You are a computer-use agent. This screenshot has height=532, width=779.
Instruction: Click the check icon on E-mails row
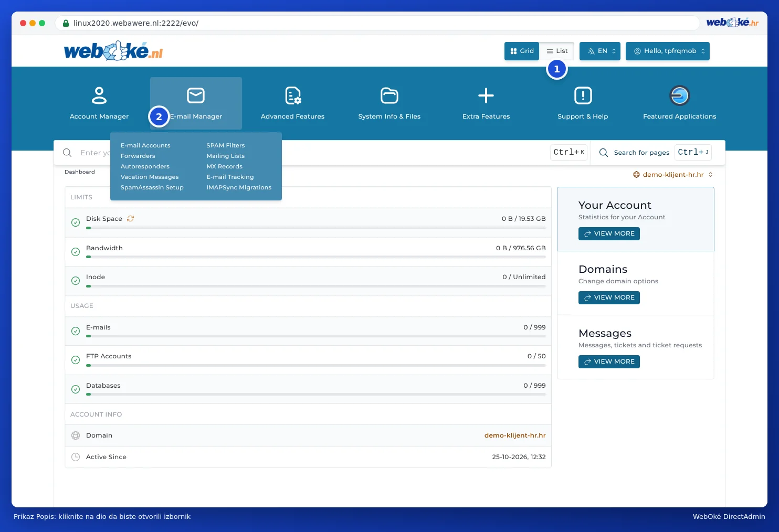76,331
